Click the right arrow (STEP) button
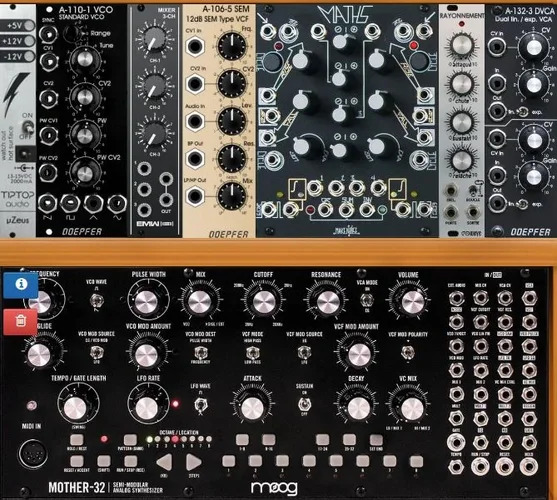Viewport: 557px width, 500px height. (x=194, y=462)
